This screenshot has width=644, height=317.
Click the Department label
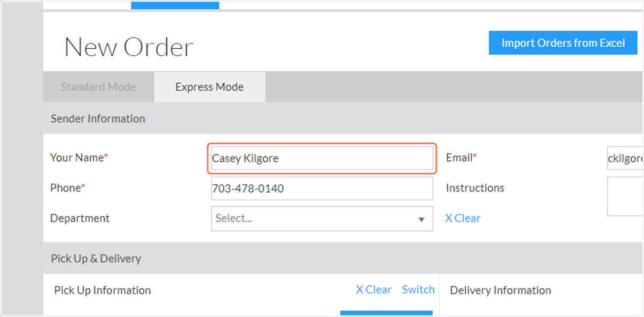80,218
